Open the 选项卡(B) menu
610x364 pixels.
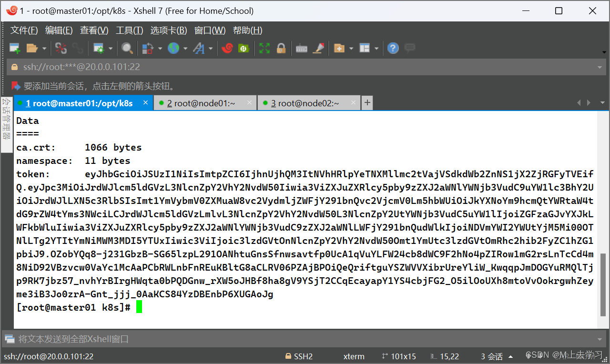(169, 30)
